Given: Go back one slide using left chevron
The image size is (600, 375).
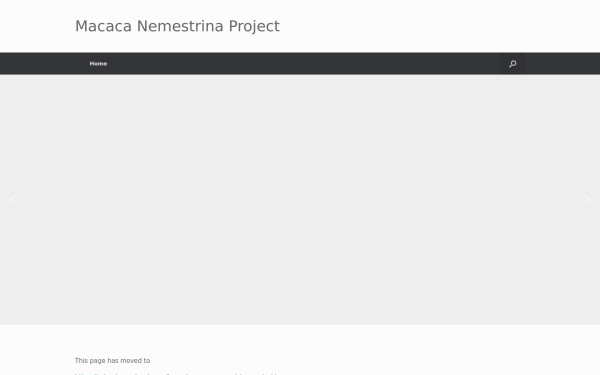Looking at the screenshot, I should click(13, 200).
